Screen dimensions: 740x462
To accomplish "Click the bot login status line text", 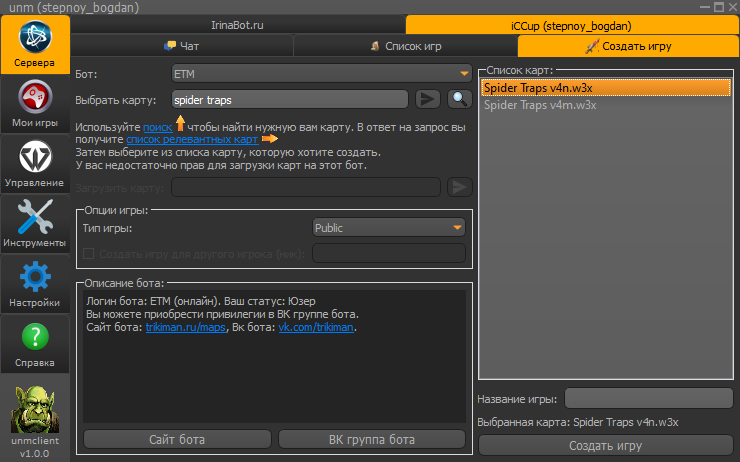I will pos(201,301).
